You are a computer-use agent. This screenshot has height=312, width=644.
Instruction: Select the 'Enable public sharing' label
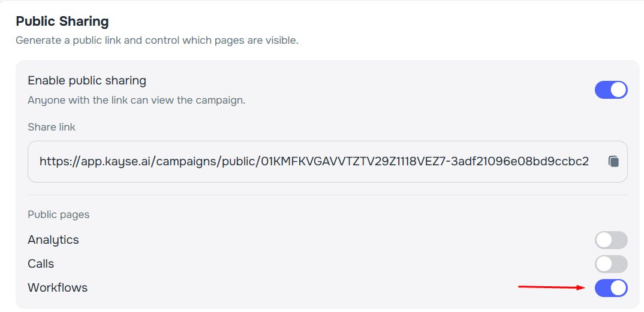point(87,80)
